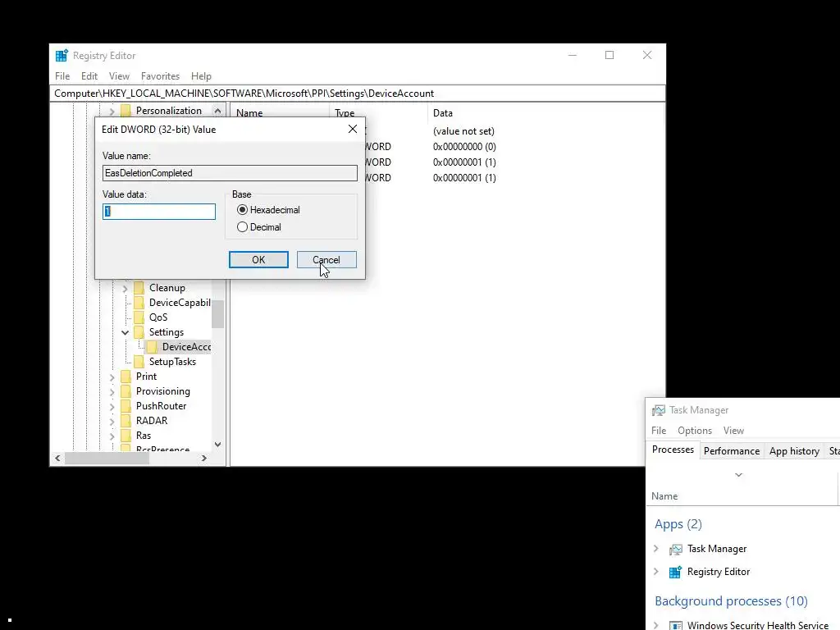The height and width of the screenshot is (630, 840).
Task: Expand Task Manager entry in Apps list
Action: 656,549
